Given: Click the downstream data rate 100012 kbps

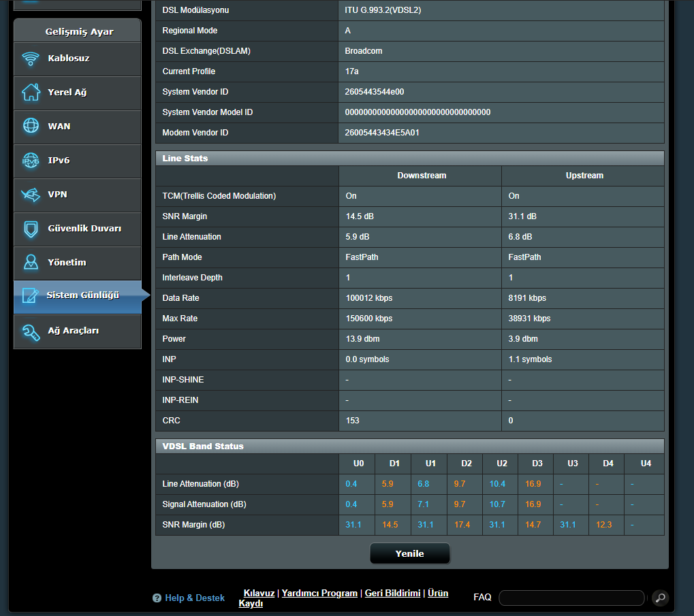Looking at the screenshot, I should point(369,298).
